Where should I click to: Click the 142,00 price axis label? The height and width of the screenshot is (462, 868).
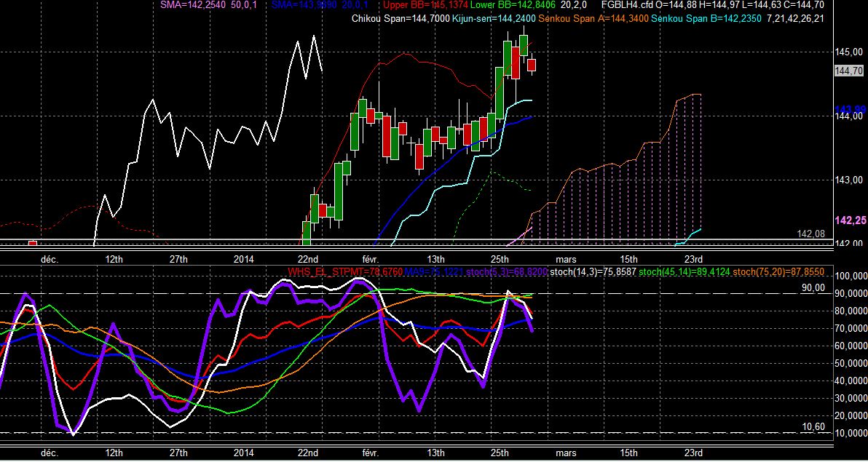[x=848, y=244]
